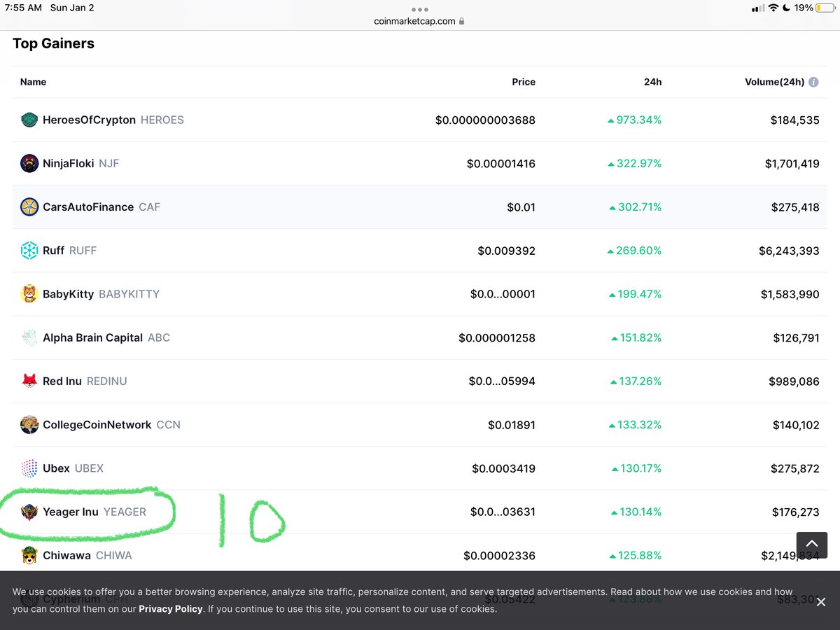This screenshot has height=630, width=840.
Task: Select the $184,535 volume value
Action: click(x=794, y=120)
